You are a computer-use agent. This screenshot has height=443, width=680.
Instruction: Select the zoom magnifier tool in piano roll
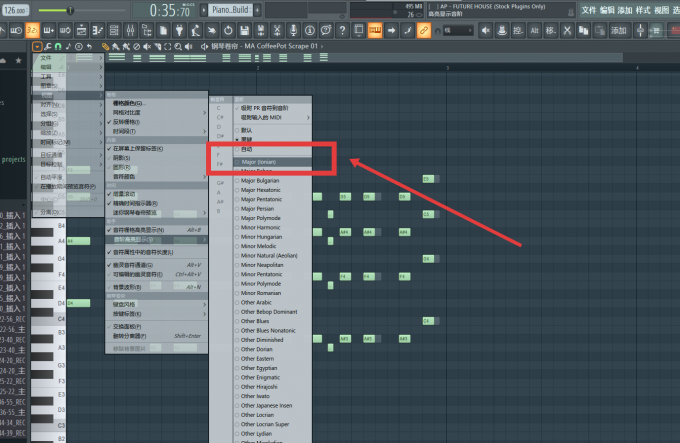(x=178, y=46)
